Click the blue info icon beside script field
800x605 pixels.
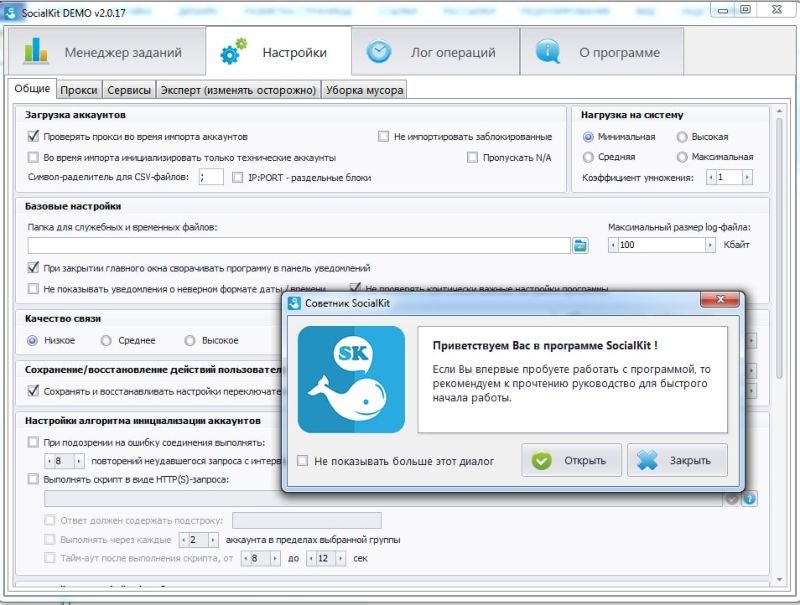pyautogui.click(x=749, y=498)
